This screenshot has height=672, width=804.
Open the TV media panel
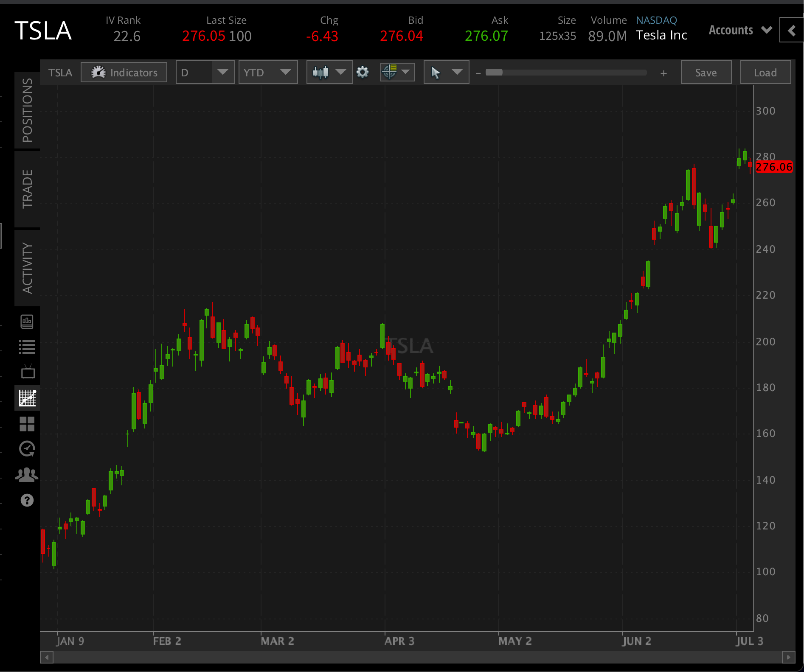[28, 372]
